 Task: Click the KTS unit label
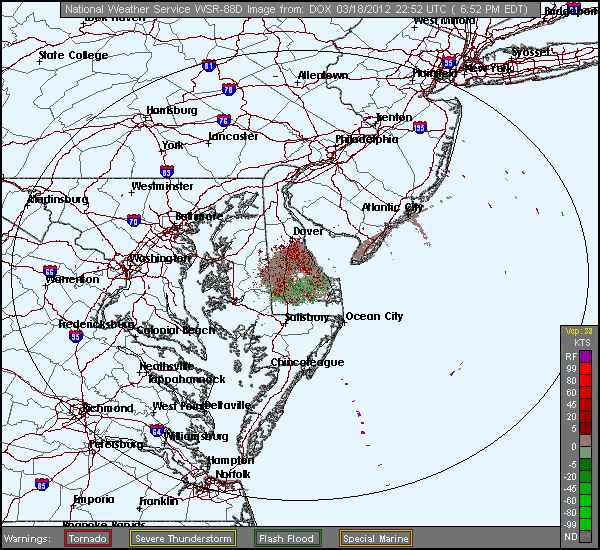click(582, 343)
